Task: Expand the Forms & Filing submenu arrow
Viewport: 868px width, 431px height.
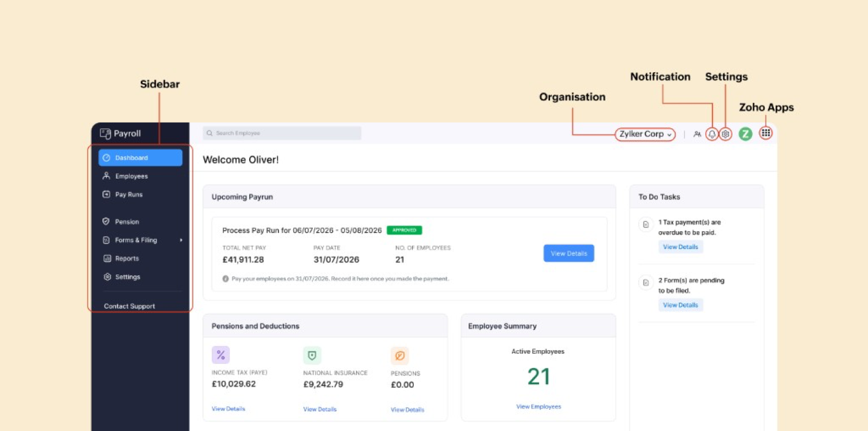Action: click(x=181, y=240)
